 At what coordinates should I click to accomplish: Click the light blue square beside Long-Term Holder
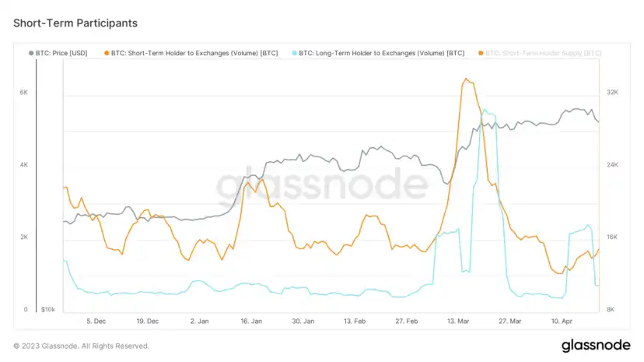(x=295, y=53)
